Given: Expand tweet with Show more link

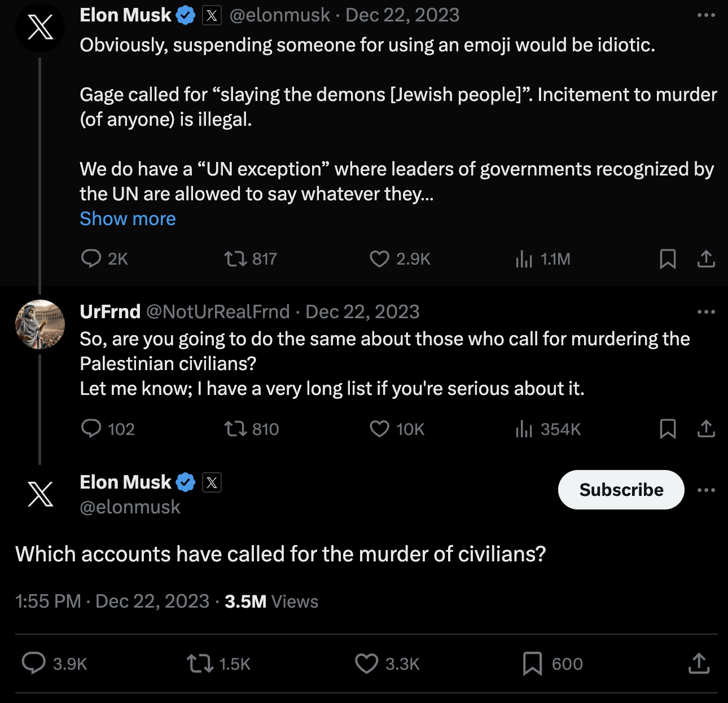Looking at the screenshot, I should (128, 218).
